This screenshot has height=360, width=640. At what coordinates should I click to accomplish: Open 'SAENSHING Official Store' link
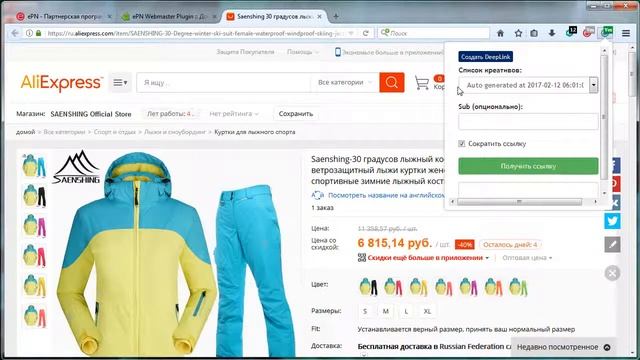pos(91,114)
